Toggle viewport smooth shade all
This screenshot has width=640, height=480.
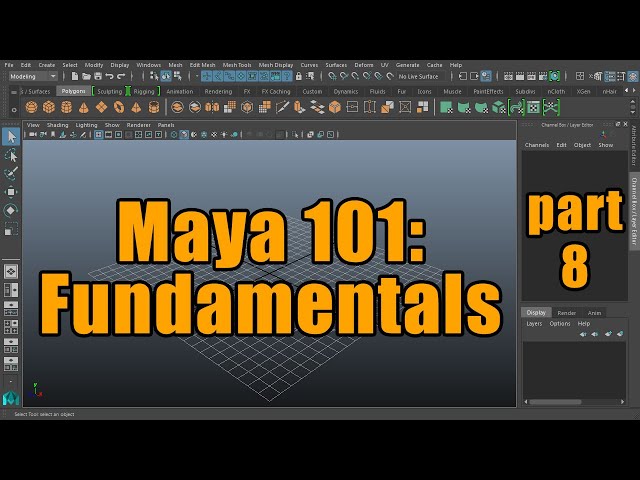(184, 134)
